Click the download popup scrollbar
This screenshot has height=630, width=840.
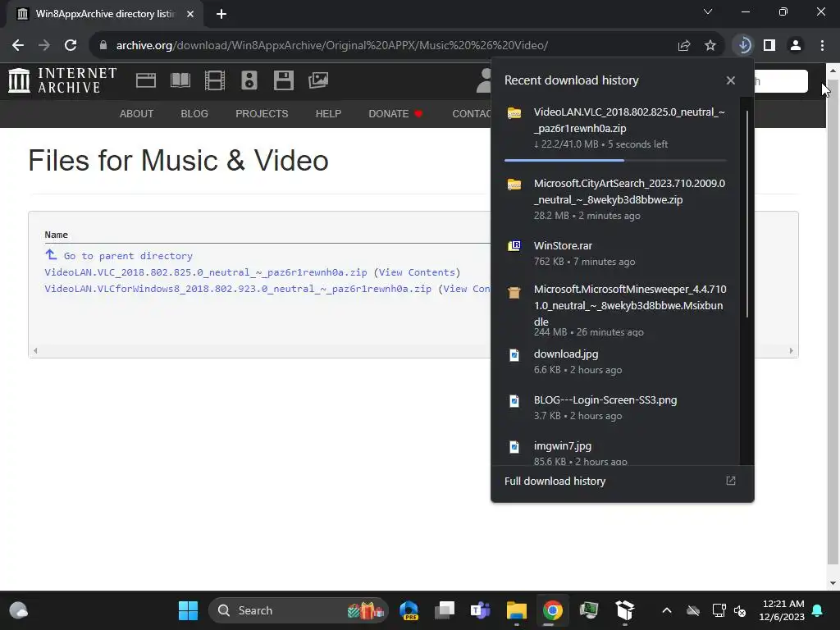[x=746, y=214]
